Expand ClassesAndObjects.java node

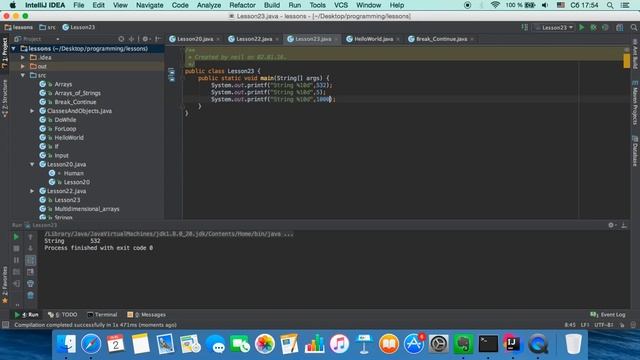click(32, 111)
